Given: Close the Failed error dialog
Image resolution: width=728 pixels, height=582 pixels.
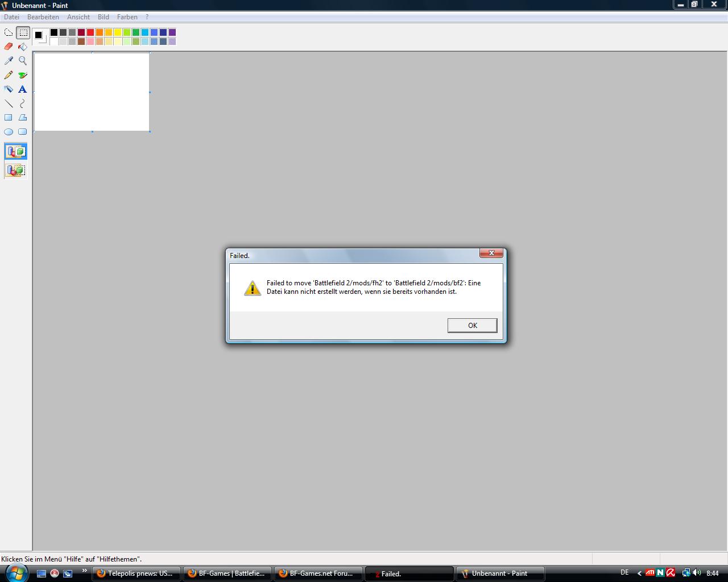Looking at the screenshot, I should [x=491, y=253].
